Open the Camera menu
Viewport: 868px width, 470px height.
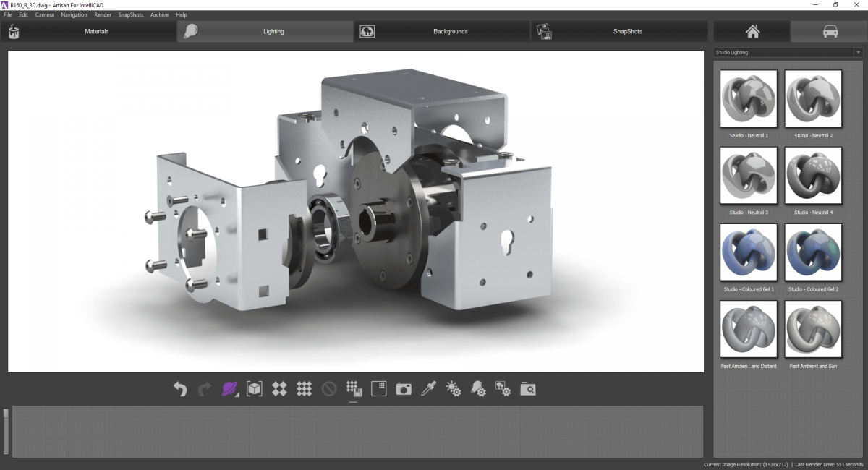[x=45, y=14]
